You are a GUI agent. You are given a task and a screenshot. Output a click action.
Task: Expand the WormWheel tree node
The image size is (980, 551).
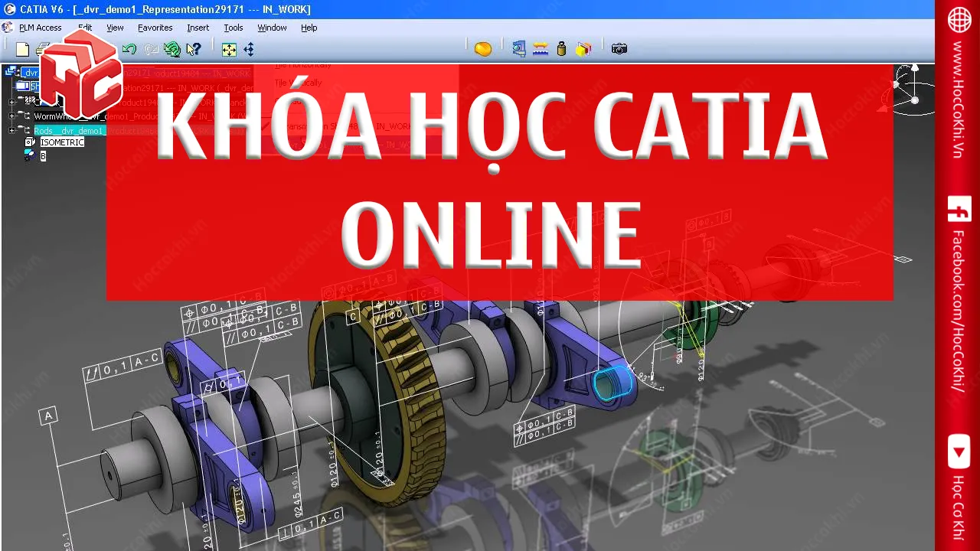11,116
